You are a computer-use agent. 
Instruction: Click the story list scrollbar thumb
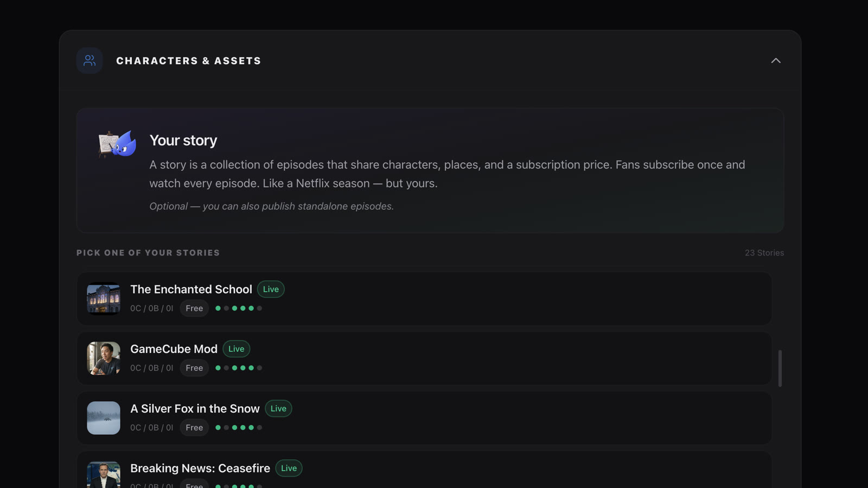[780, 368]
